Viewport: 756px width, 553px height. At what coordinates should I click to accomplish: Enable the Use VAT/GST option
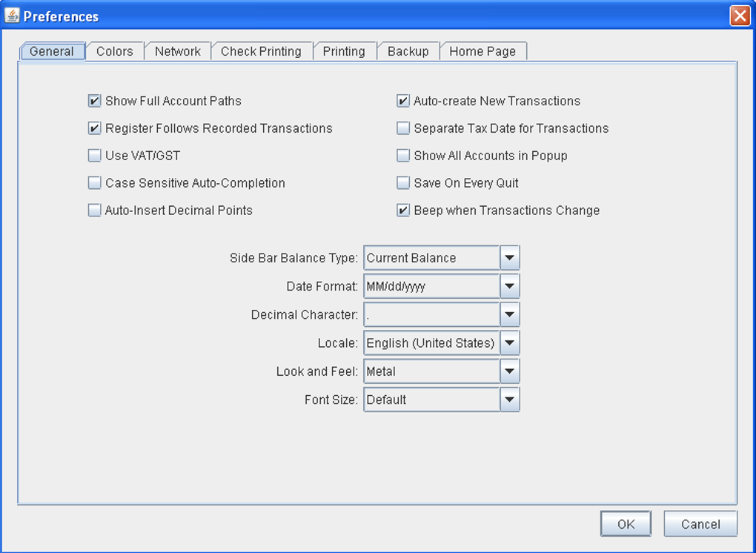coord(95,156)
